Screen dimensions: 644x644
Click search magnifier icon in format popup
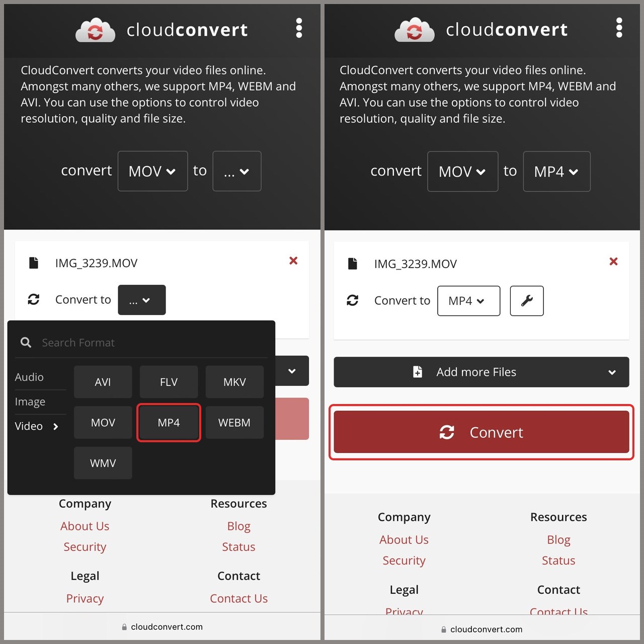click(26, 343)
